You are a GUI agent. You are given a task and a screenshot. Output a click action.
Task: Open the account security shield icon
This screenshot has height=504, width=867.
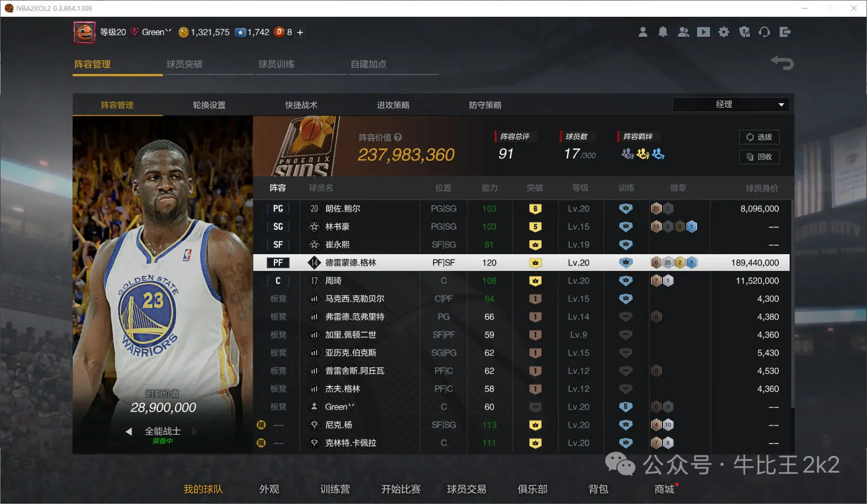(745, 32)
